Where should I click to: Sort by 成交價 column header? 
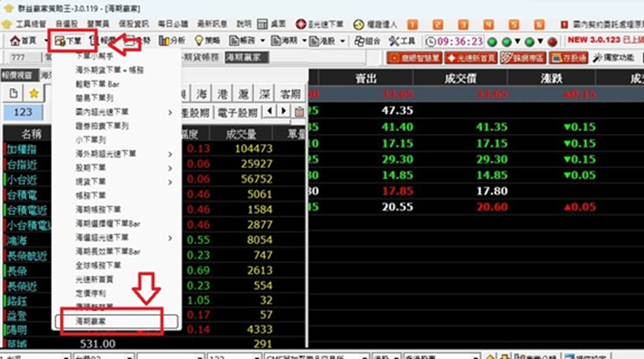coord(460,78)
